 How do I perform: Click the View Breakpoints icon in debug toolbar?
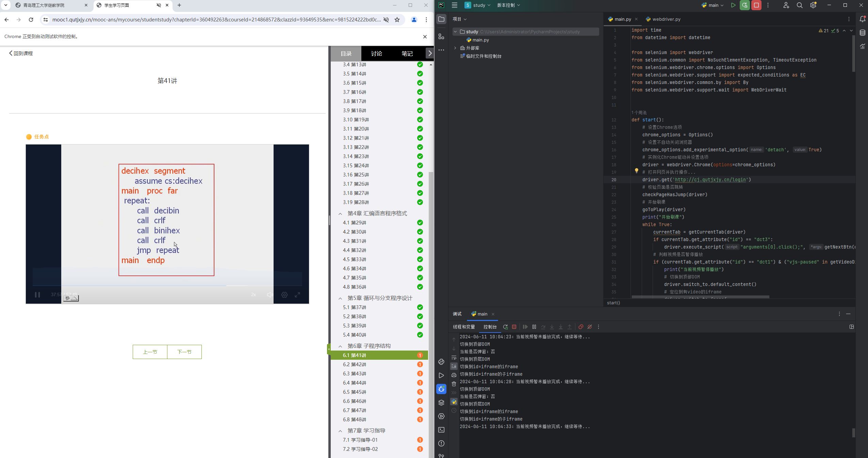[581, 327]
